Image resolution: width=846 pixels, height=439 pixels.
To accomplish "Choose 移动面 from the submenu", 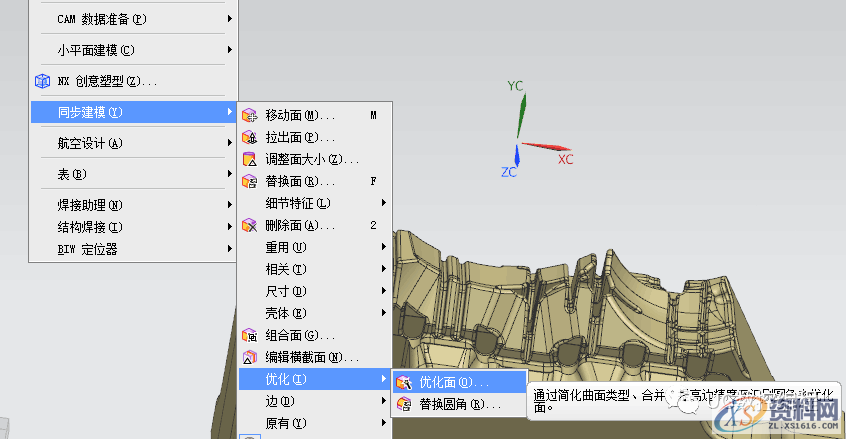I will pos(315,115).
